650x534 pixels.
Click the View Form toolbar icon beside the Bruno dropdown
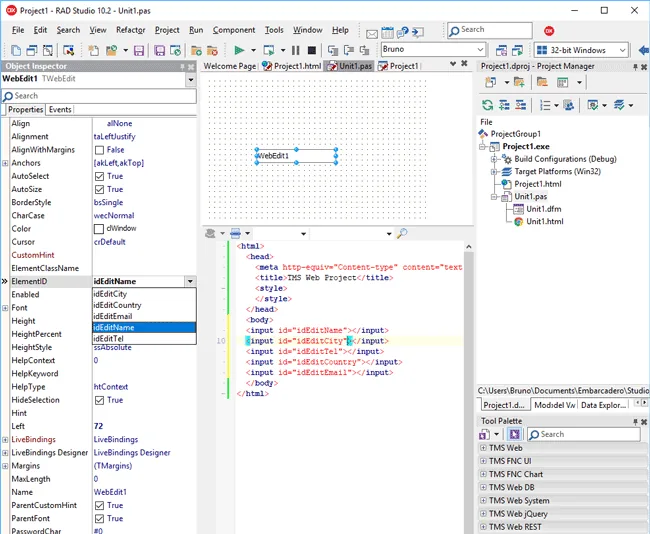[x=501, y=50]
